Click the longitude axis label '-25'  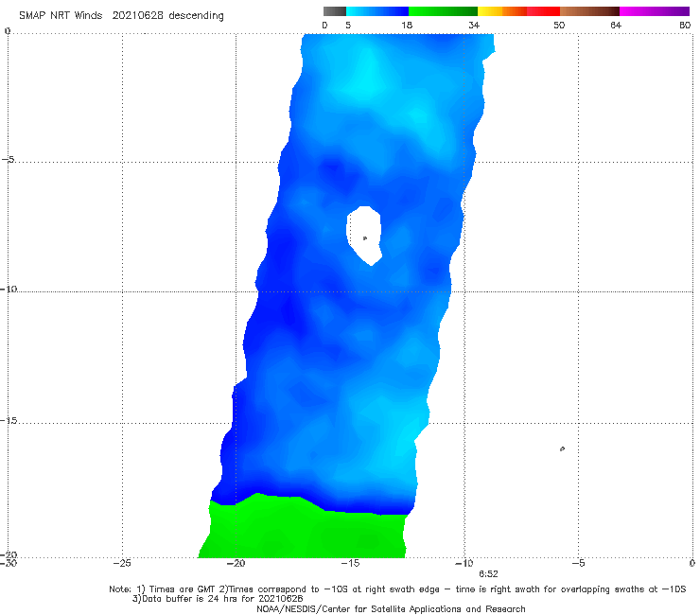pos(122,563)
